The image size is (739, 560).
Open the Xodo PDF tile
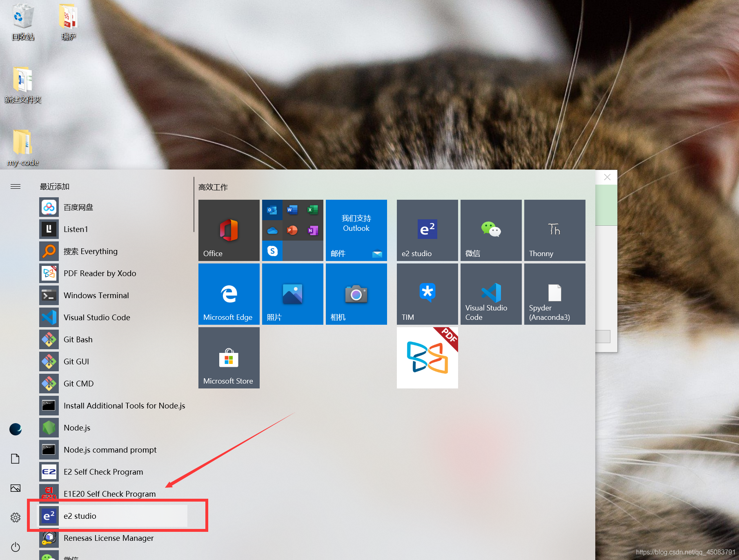(x=427, y=358)
